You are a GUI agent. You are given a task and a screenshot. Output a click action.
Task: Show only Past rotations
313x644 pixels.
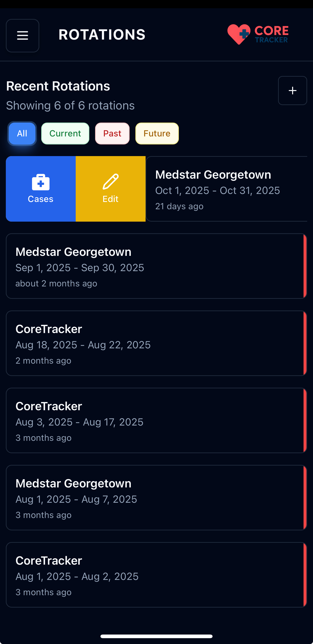112,134
